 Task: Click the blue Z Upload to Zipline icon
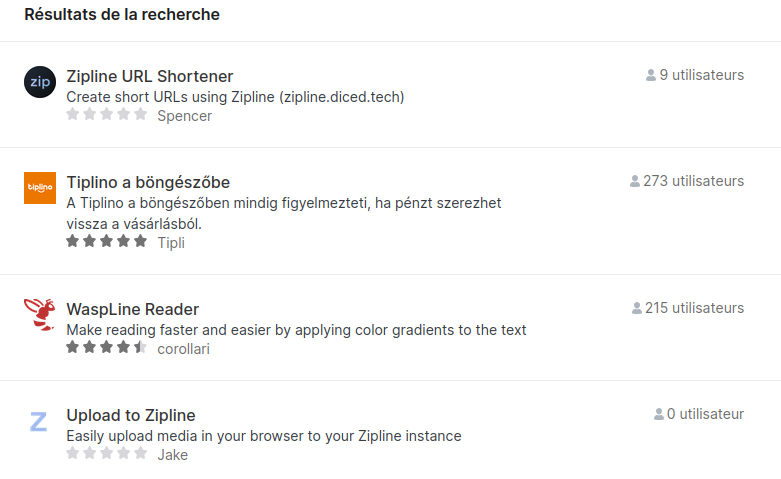(x=39, y=421)
